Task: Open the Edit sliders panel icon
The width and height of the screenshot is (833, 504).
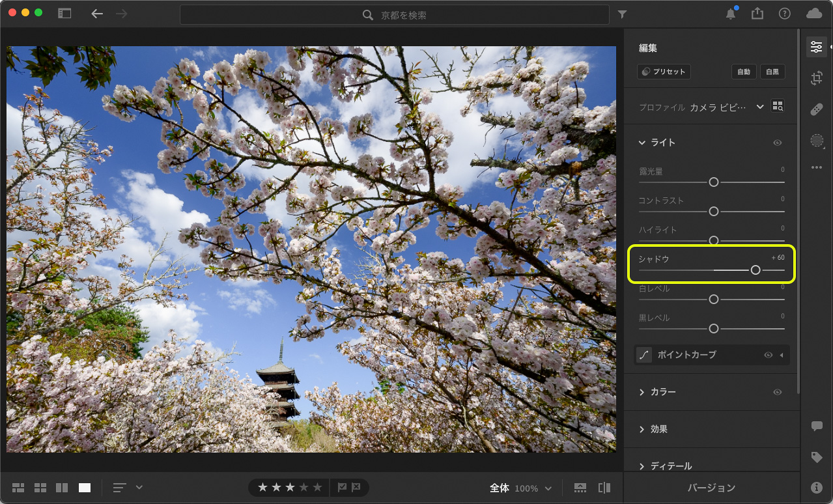Action: pyautogui.click(x=816, y=47)
